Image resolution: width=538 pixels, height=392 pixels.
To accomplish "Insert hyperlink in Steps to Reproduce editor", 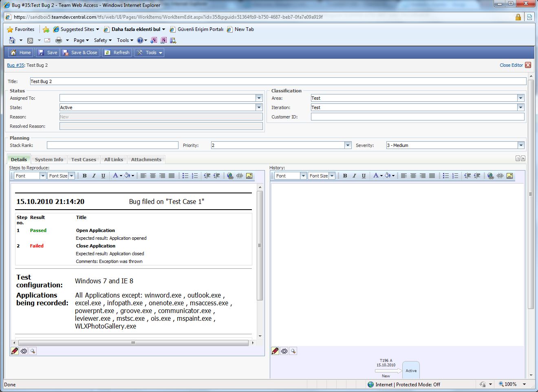I will pos(230,176).
